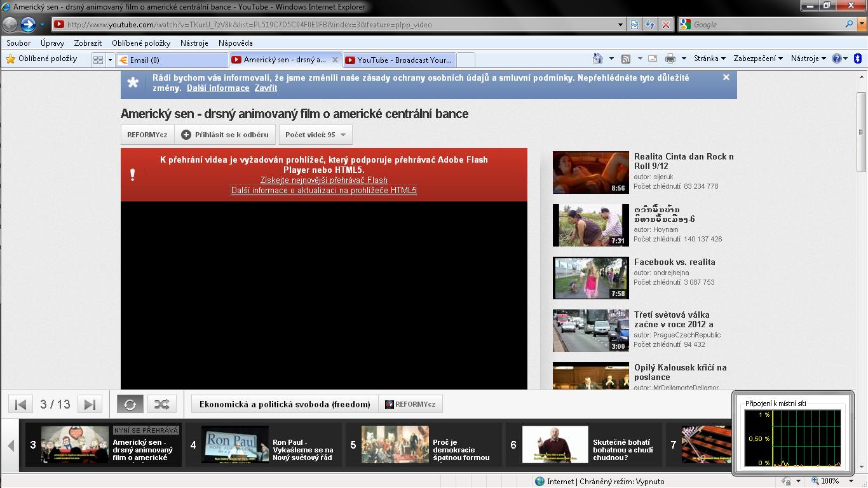Image resolution: width=868 pixels, height=488 pixels.
Task: Skip to next playlist video
Action: tap(90, 404)
